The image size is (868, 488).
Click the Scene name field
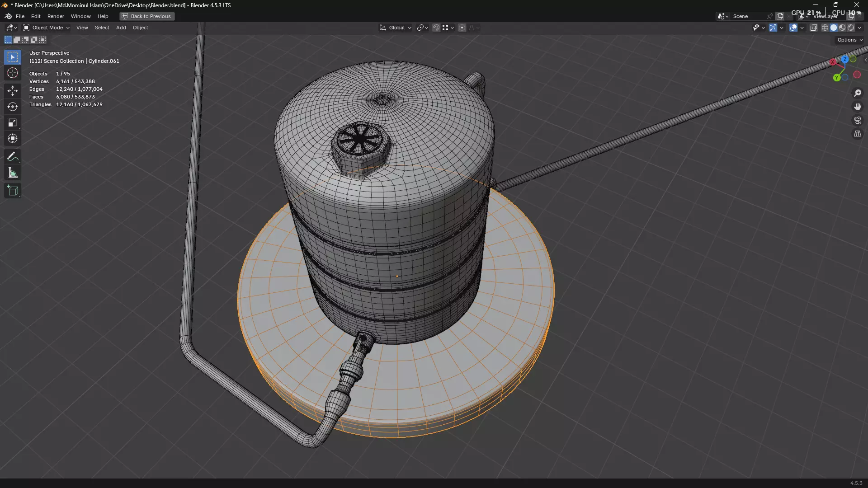[x=748, y=16]
